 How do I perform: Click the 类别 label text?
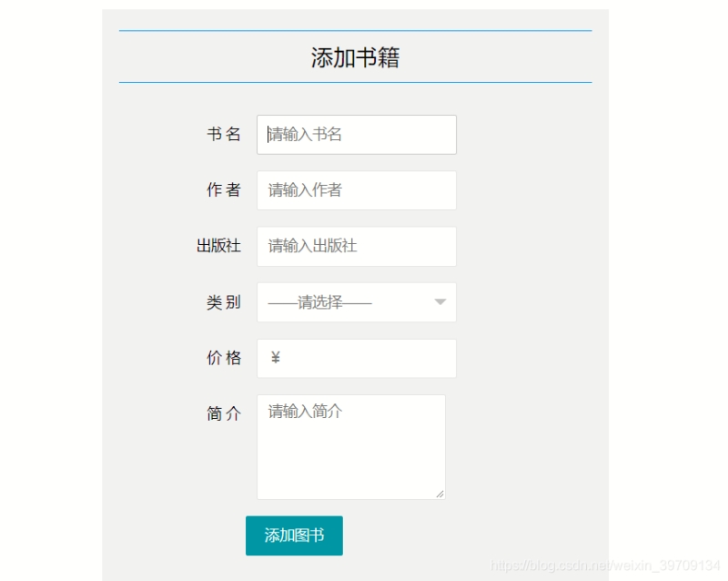coord(225,302)
